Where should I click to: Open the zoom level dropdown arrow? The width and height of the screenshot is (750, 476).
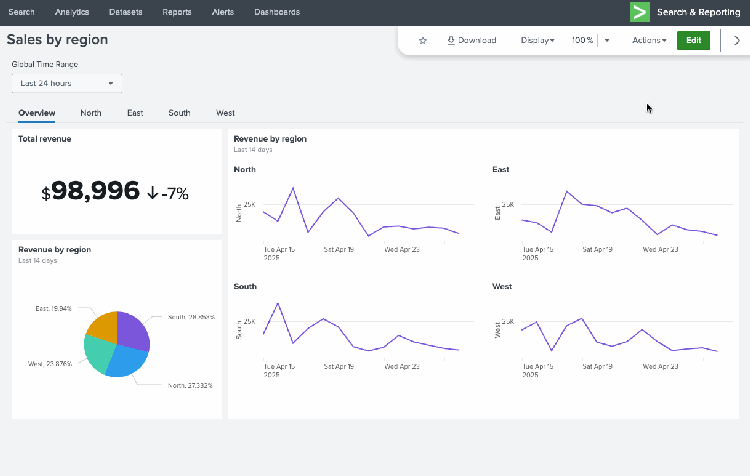607,41
